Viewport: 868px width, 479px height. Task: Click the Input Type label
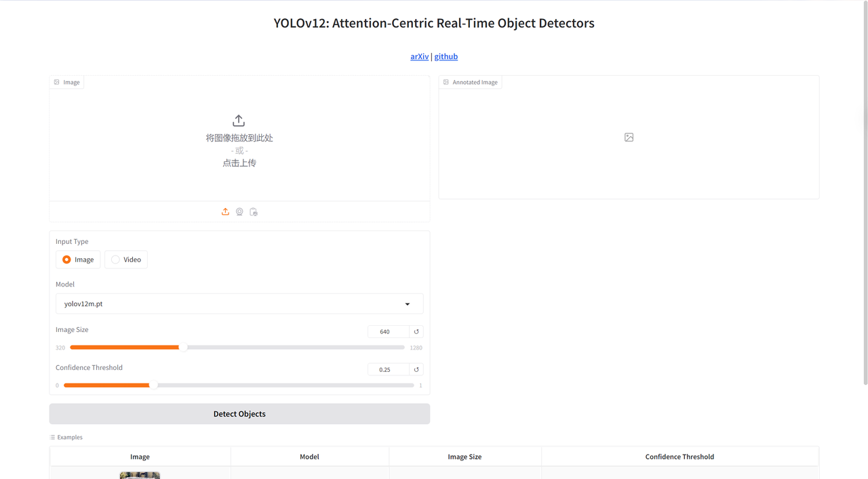(x=72, y=241)
